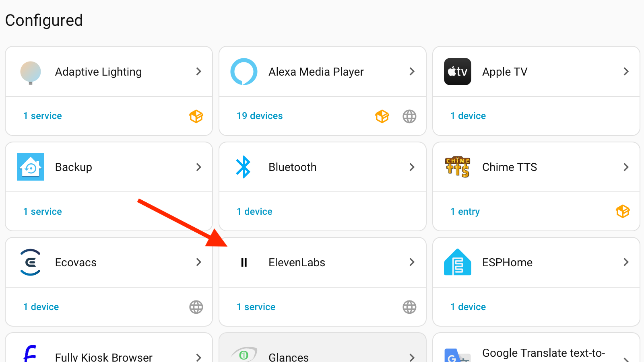Select the ESPHome title text
The width and height of the screenshot is (644, 362).
pos(507,263)
